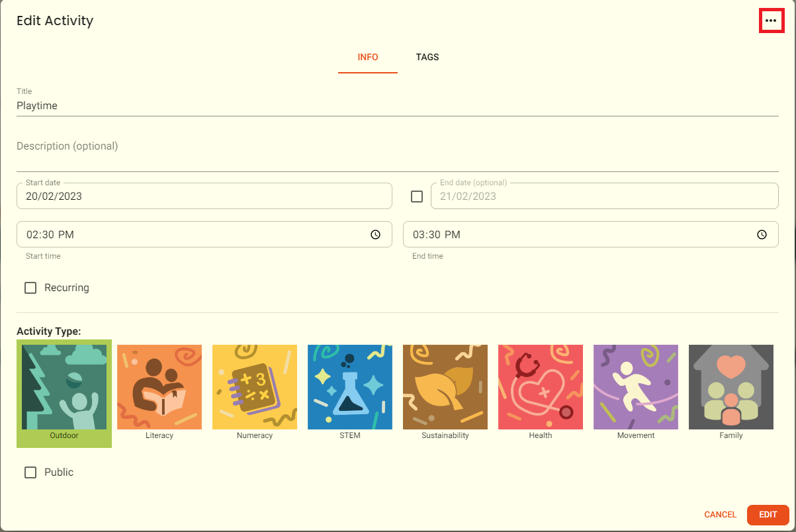Pick the Numeracy activity type icon

coord(255,387)
